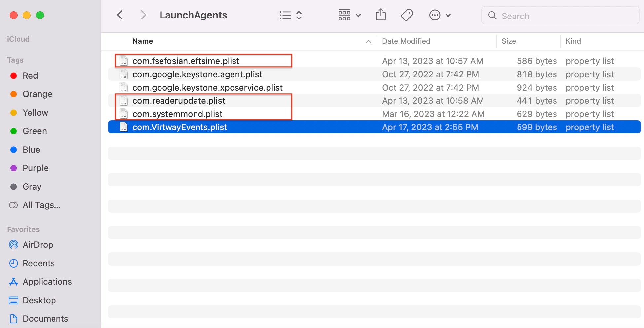The width and height of the screenshot is (644, 328).
Task: Click the Edit Tags toolbar icon
Action: pos(407,15)
